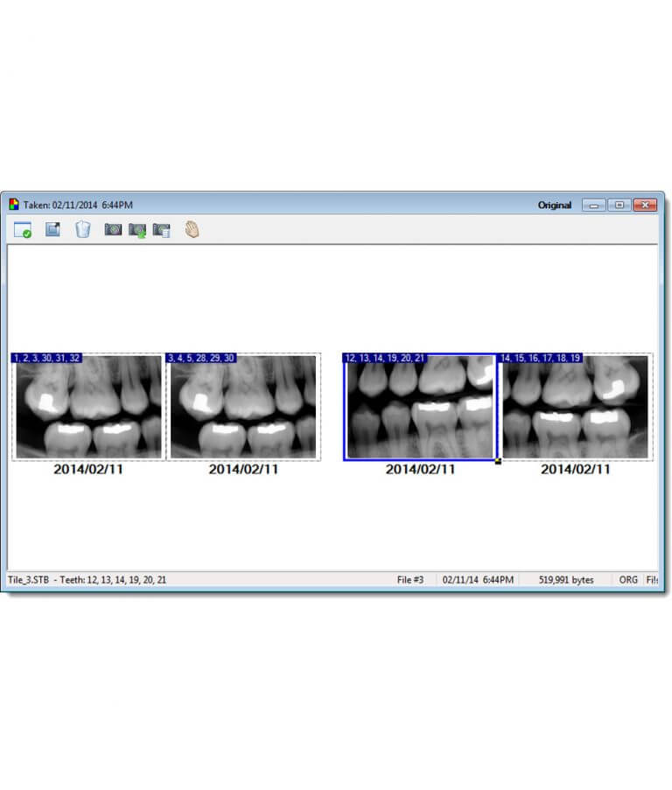Click tooth label '1, 2, 3, 30, 31, 32'

(46, 358)
